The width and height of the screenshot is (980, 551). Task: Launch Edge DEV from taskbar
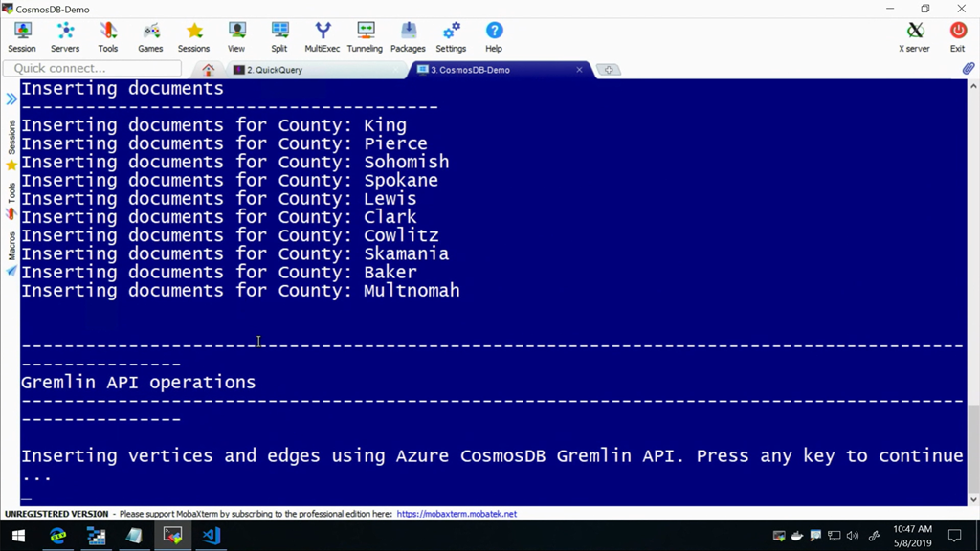[x=57, y=536]
